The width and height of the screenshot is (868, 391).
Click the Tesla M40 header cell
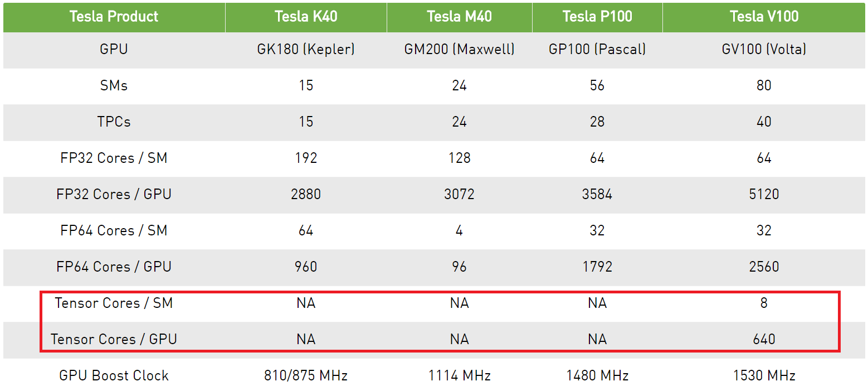460,17
